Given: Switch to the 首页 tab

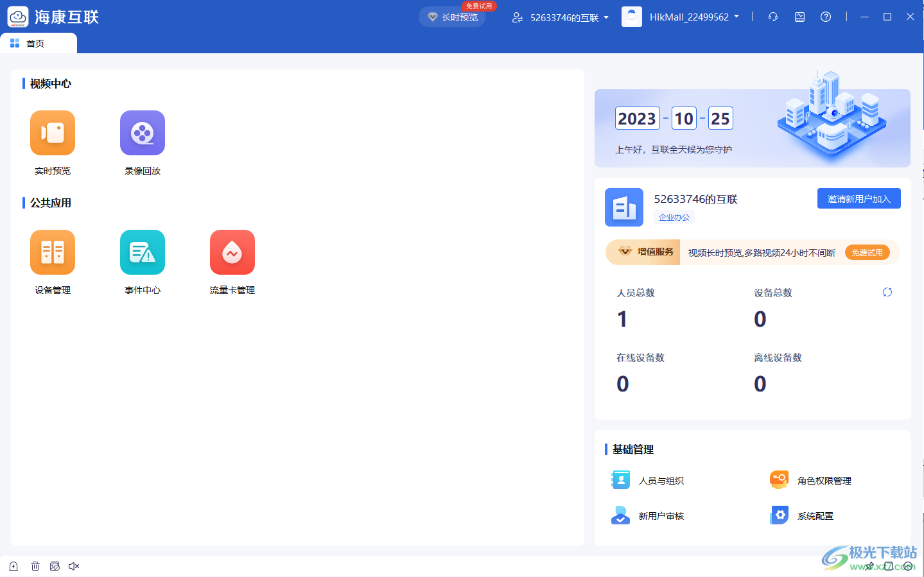Looking at the screenshot, I should click(x=35, y=43).
